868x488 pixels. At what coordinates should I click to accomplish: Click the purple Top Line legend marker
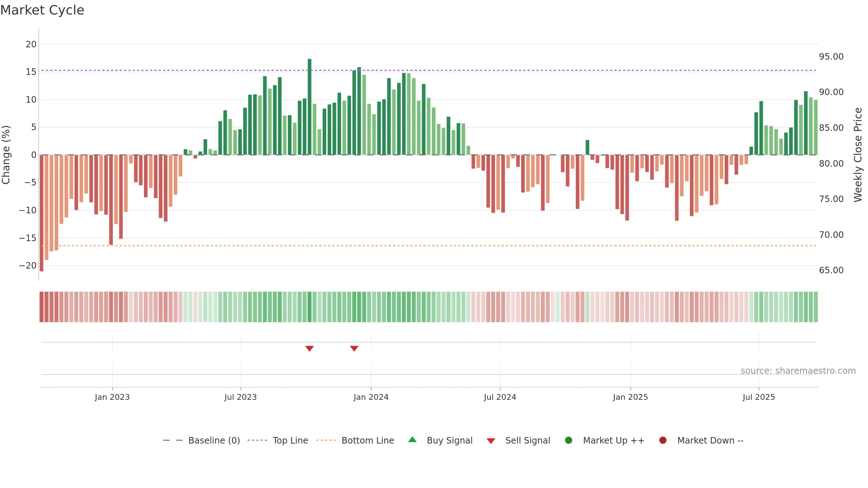tap(257, 440)
